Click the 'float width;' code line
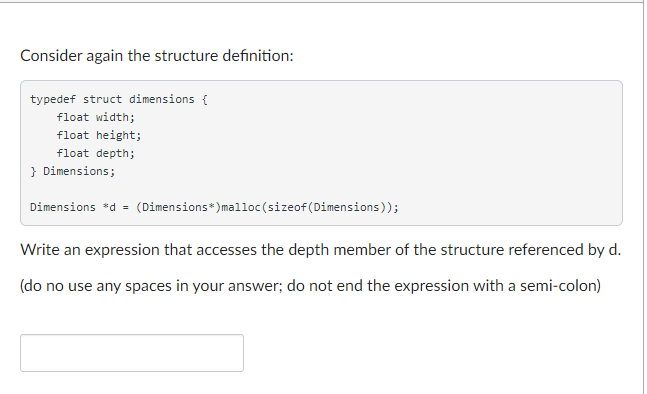 (x=96, y=118)
